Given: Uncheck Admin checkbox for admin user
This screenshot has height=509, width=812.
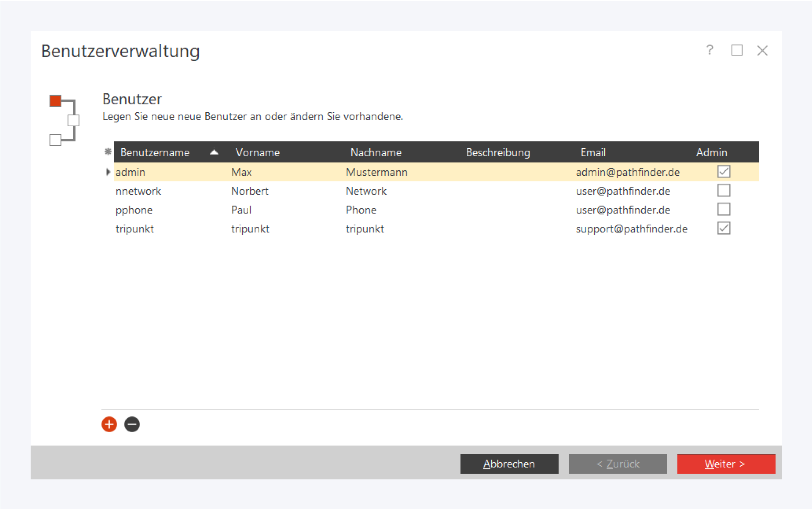Looking at the screenshot, I should 724,171.
